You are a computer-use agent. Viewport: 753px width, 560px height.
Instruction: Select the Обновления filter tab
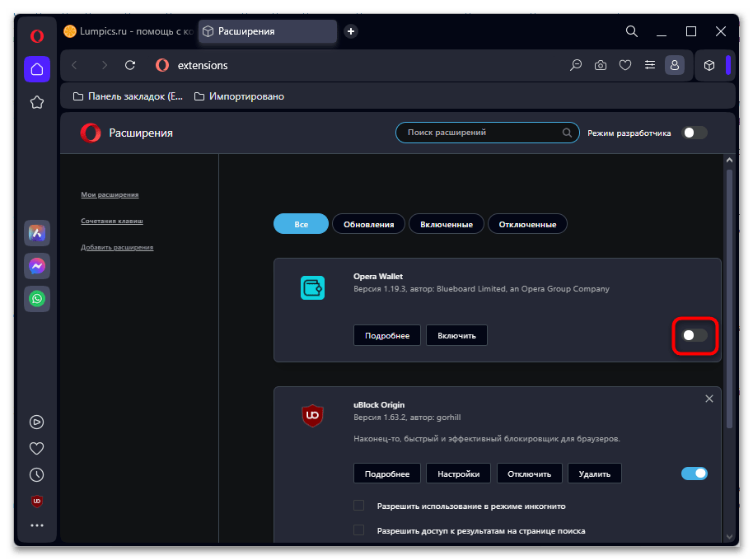(369, 224)
